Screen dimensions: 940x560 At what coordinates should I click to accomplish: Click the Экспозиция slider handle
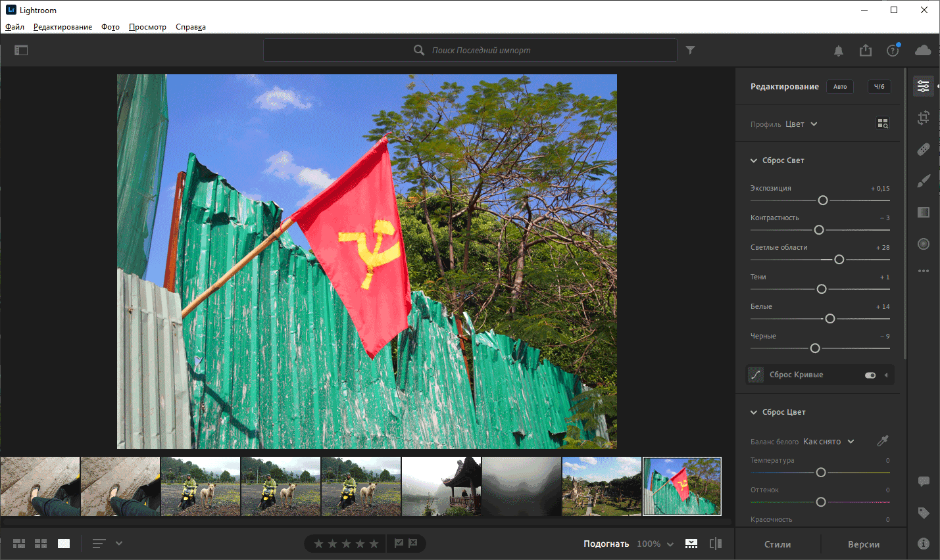823,200
